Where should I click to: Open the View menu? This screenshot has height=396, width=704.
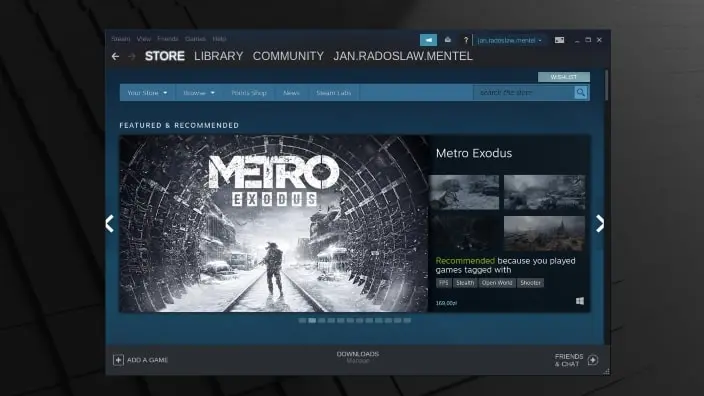pos(144,39)
